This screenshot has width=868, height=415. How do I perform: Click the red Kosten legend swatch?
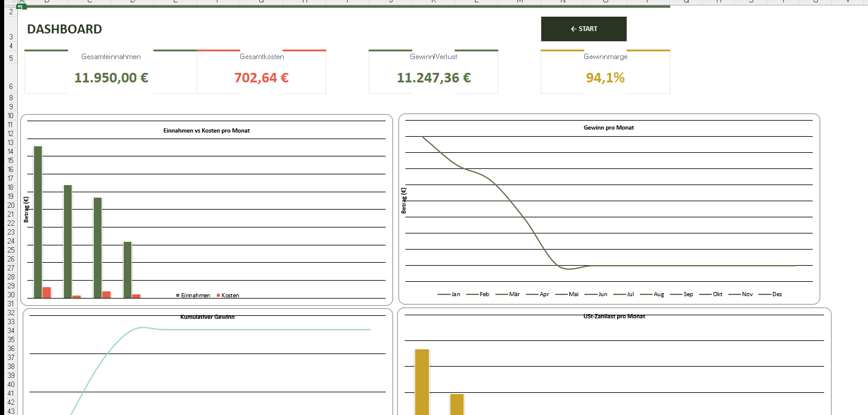(219, 296)
